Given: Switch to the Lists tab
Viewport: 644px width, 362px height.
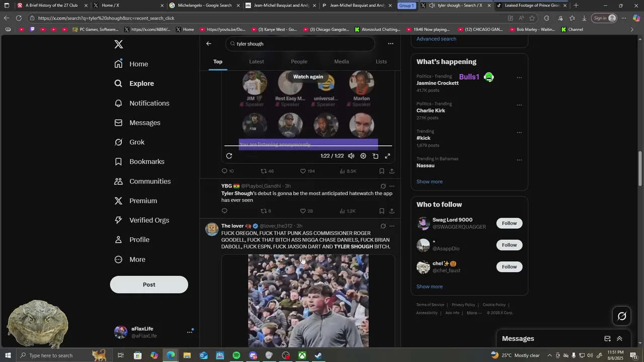Looking at the screenshot, I should pos(381,61).
